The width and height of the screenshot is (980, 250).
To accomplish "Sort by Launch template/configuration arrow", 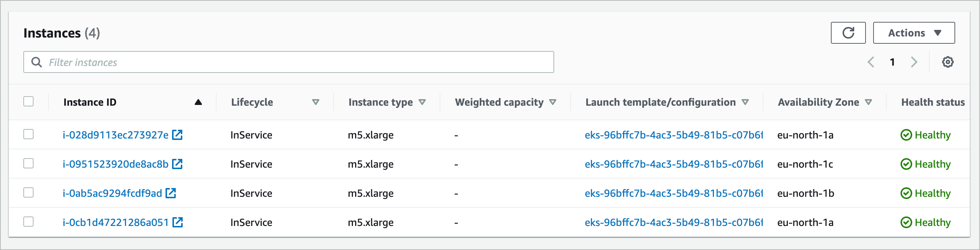I will pos(745,102).
